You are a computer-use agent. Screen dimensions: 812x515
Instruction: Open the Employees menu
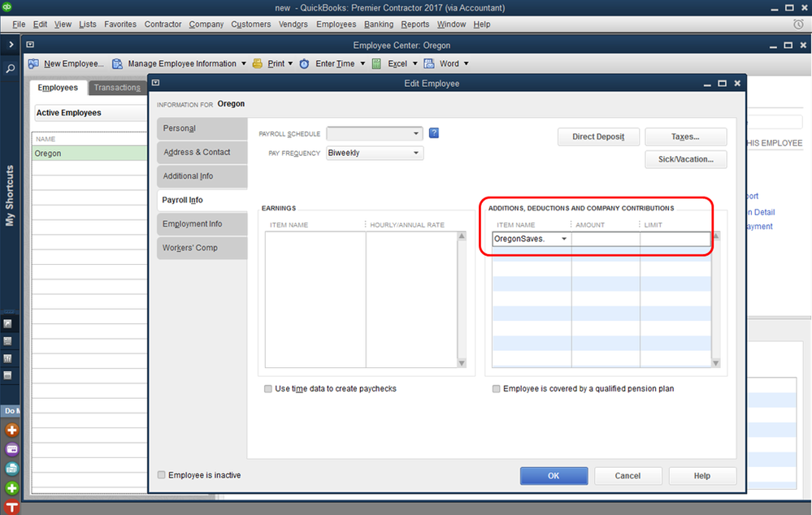coord(336,24)
